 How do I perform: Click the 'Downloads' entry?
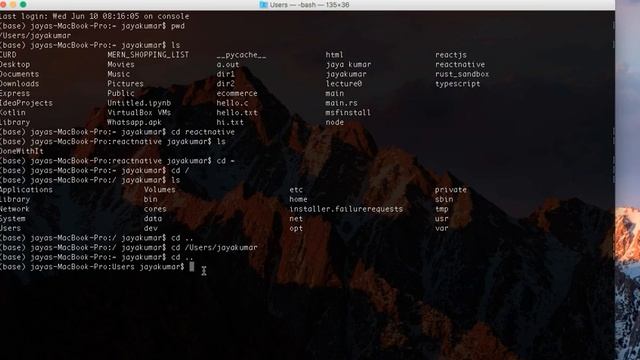(19, 84)
